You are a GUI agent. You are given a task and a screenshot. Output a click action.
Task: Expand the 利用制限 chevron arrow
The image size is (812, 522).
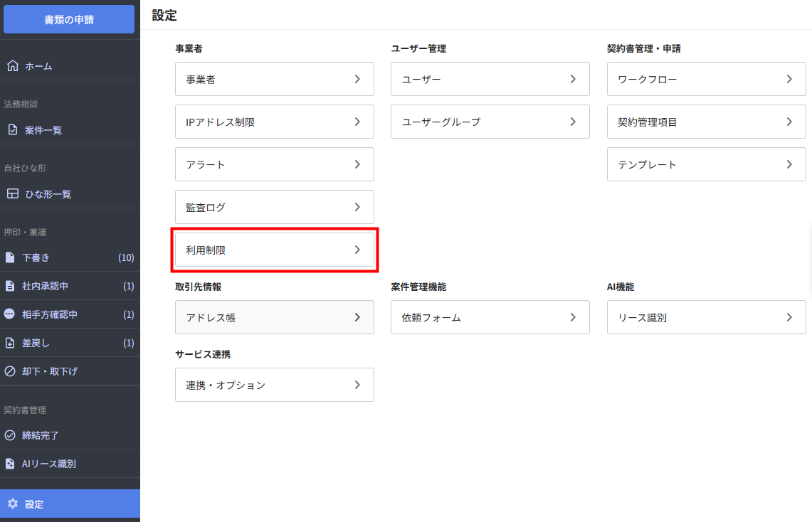point(357,250)
